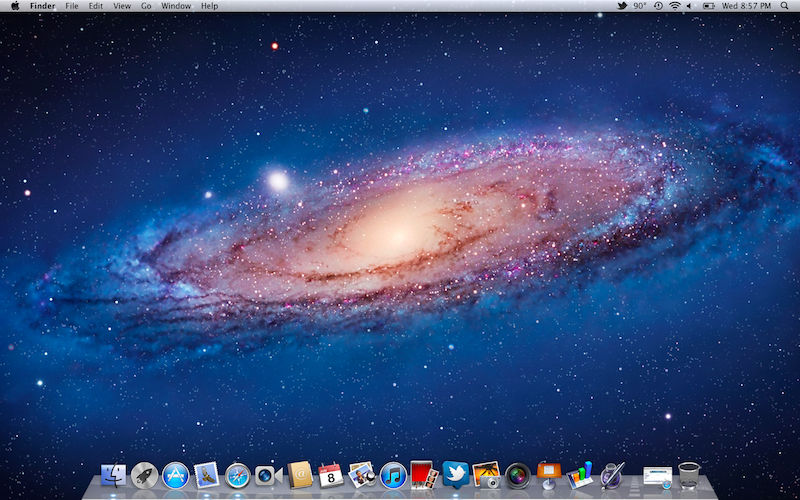Open Preview icon with magnifier loupe
This screenshot has width=800, height=500.
[362, 474]
